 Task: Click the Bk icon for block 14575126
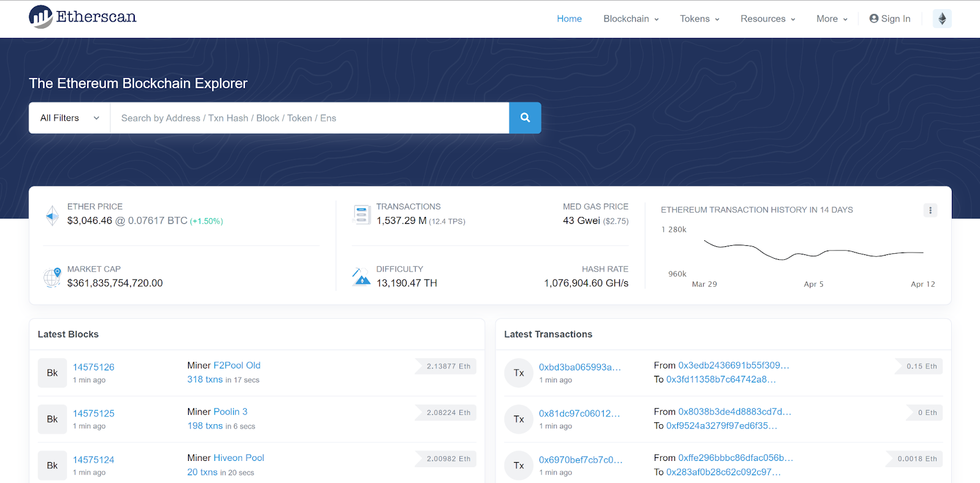[x=52, y=373]
